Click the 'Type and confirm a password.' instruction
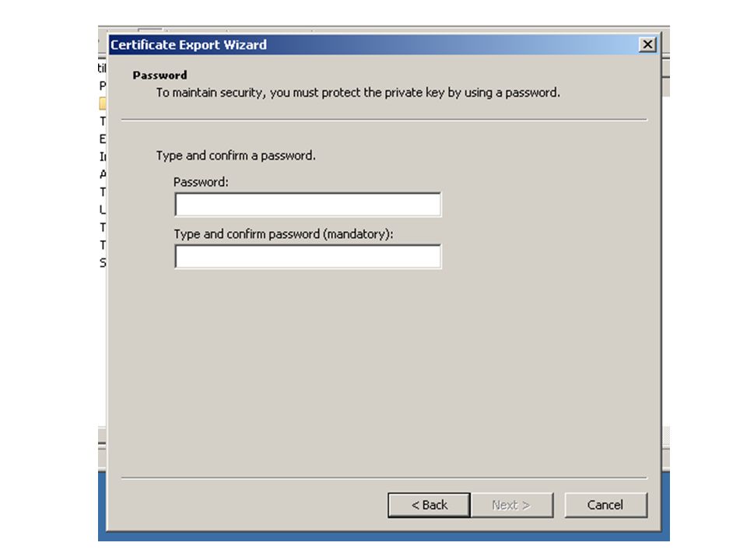Image resolution: width=747 pixels, height=560 pixels. point(236,156)
